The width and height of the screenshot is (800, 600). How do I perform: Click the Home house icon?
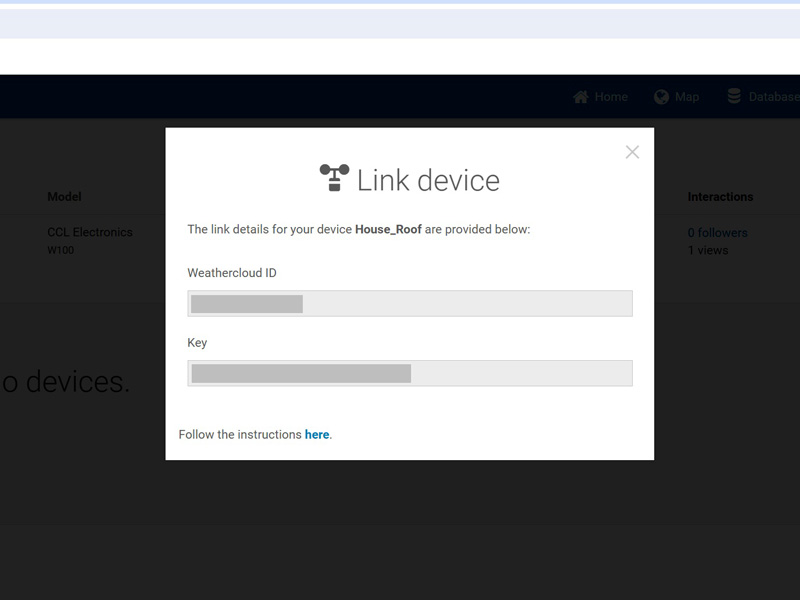(x=581, y=97)
